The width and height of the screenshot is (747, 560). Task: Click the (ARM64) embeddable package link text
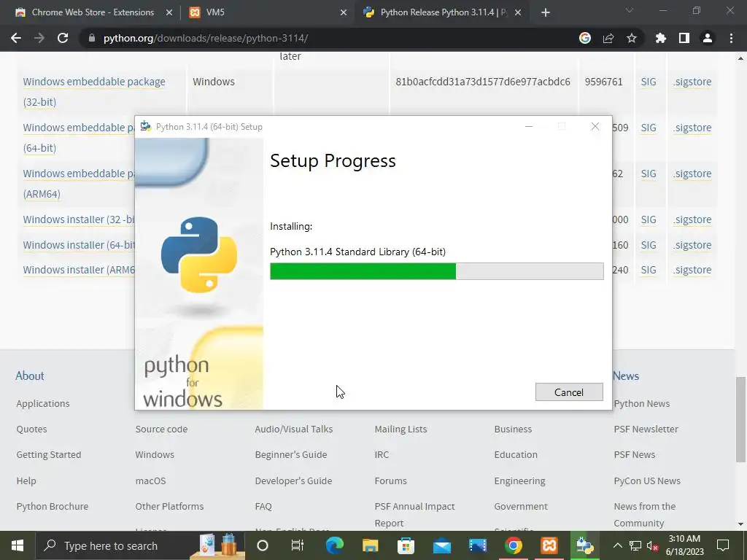point(42,194)
